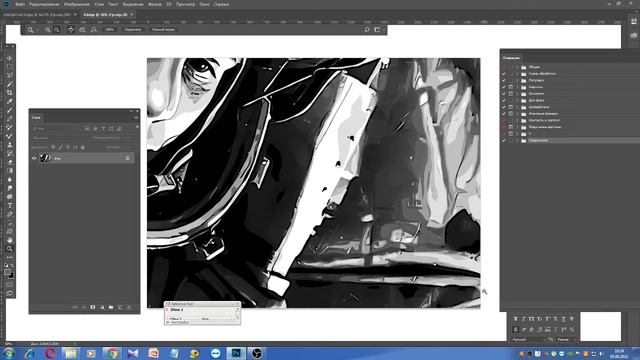This screenshot has height=360, width=640.
Task: Select the Crop tool
Action: [10, 93]
